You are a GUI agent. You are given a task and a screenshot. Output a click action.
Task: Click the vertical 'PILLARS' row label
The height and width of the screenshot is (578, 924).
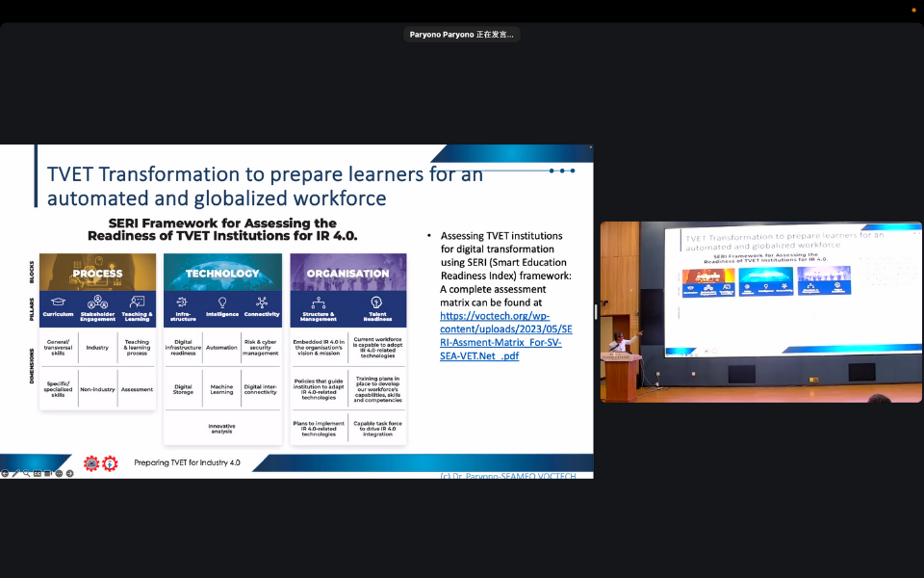pyautogui.click(x=32, y=309)
